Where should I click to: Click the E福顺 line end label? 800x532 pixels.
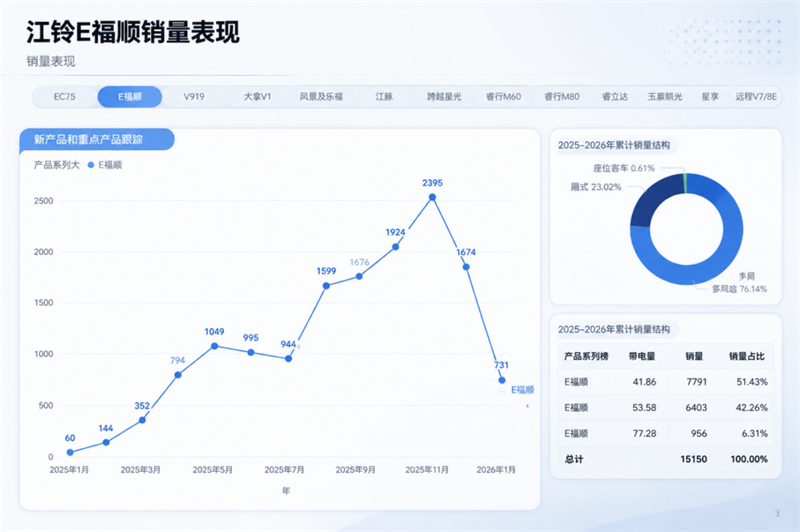point(522,390)
